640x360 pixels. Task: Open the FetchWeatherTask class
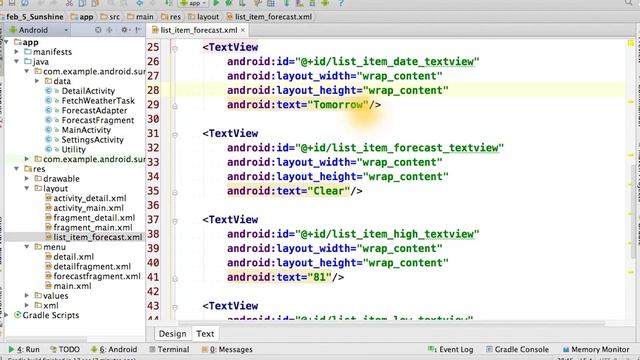[98, 100]
